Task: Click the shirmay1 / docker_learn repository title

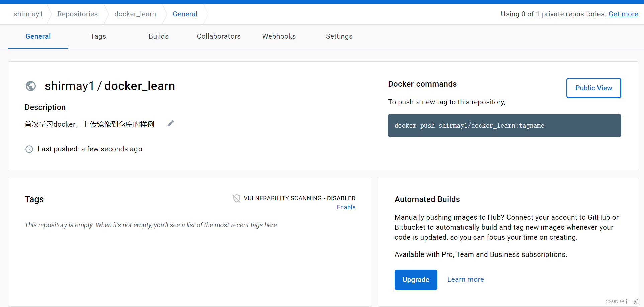Action: (x=110, y=86)
